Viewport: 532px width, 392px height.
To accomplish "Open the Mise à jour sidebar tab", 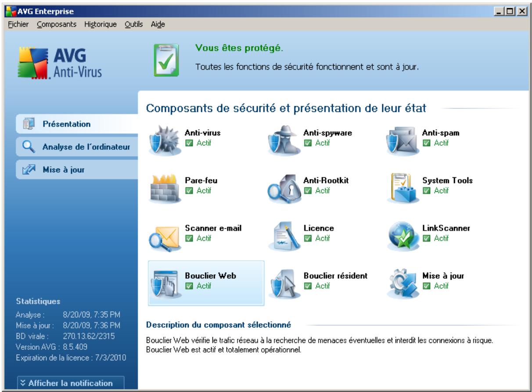I will coord(77,170).
